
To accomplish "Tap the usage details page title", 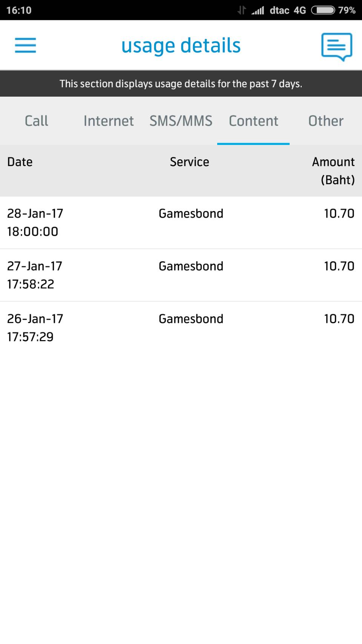I will tap(181, 45).
